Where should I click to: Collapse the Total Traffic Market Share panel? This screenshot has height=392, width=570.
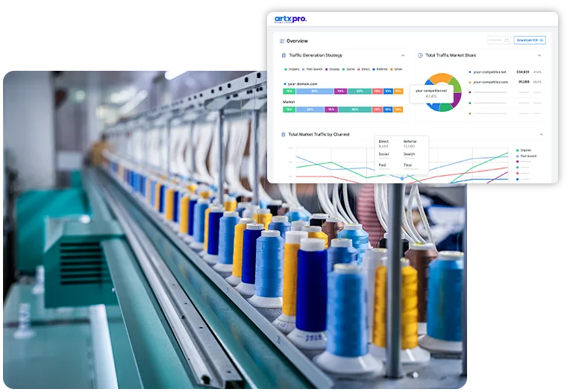point(540,55)
